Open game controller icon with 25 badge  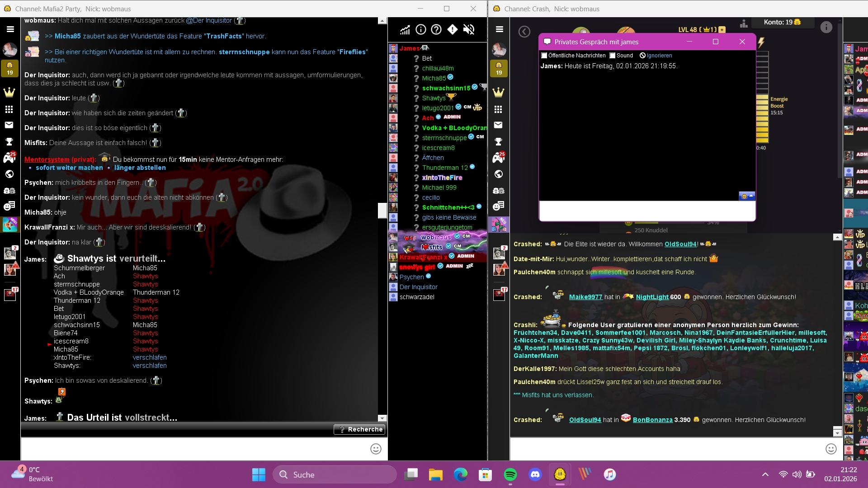9,158
